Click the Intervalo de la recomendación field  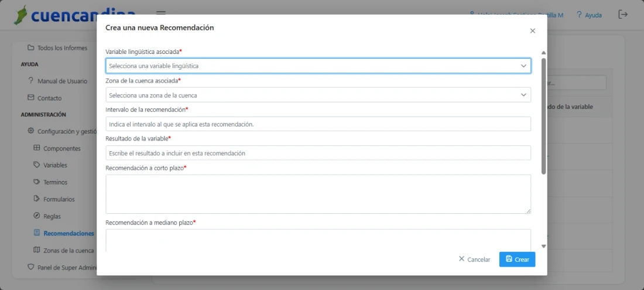pos(318,124)
